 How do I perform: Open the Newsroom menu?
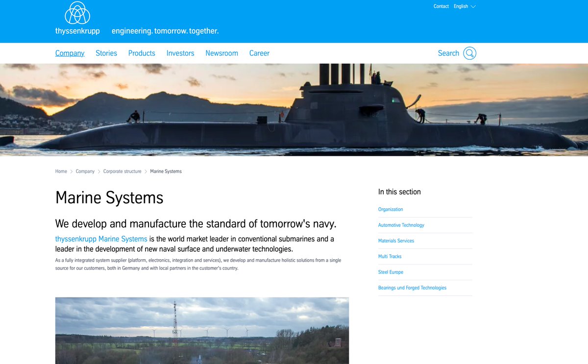coord(221,53)
